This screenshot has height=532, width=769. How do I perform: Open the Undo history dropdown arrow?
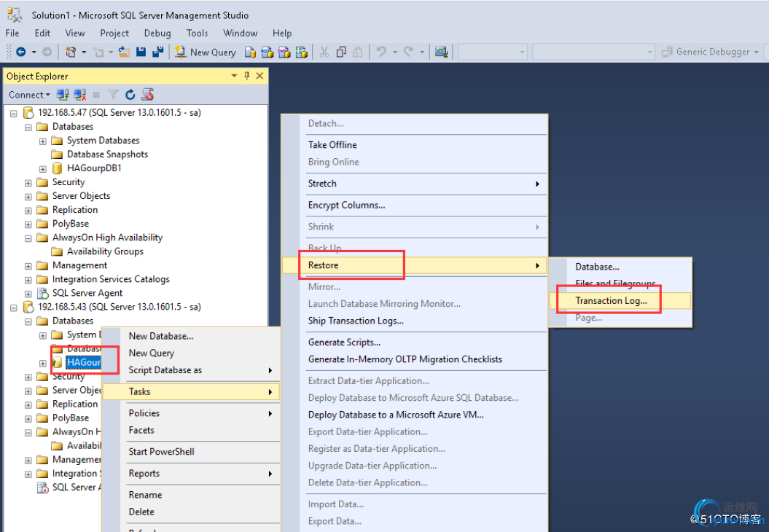(395, 52)
